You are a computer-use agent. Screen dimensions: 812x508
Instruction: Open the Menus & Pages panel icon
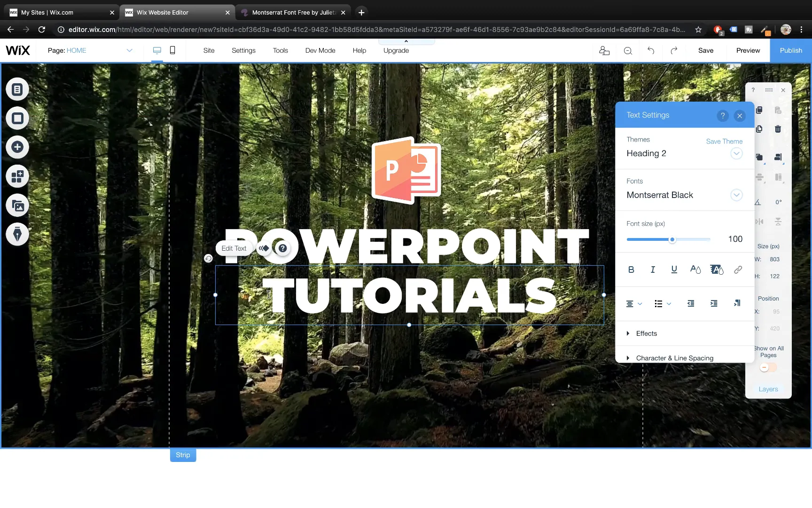17,89
